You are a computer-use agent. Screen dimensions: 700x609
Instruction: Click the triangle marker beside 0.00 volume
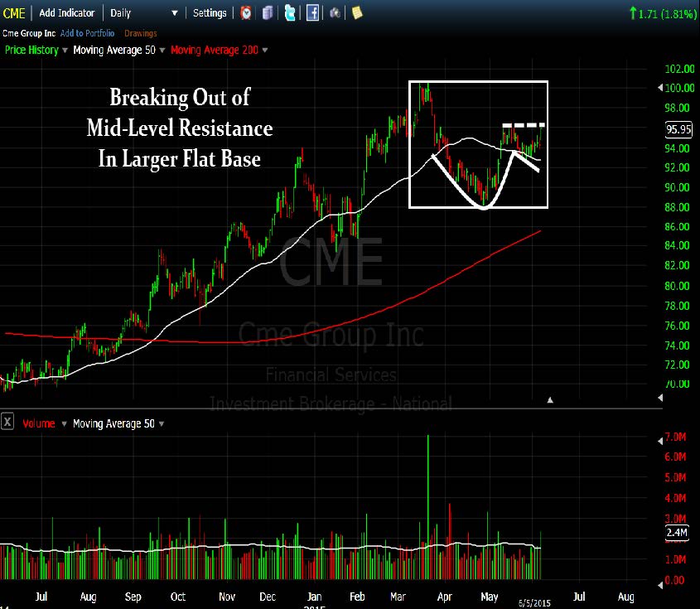click(x=660, y=584)
